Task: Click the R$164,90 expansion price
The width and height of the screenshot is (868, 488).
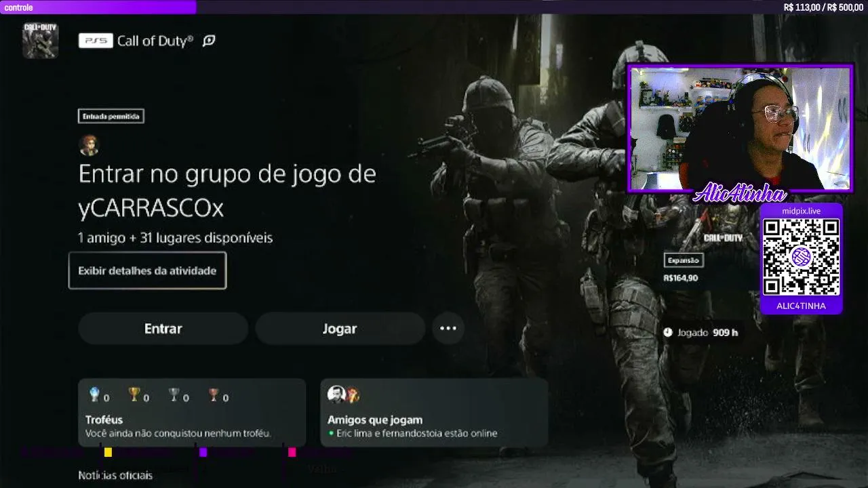Action: tap(681, 278)
